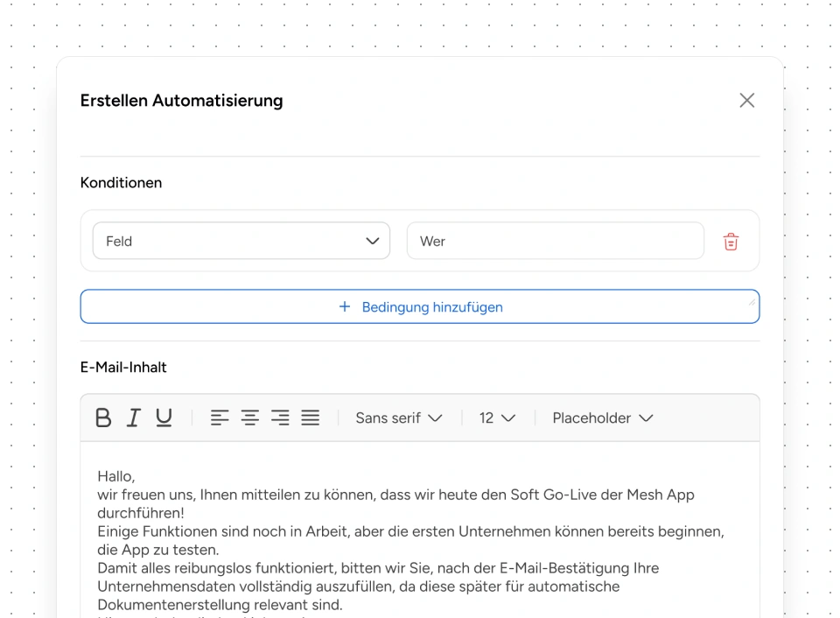Apply italic formatting to the text
The image size is (840, 618).
[133, 418]
